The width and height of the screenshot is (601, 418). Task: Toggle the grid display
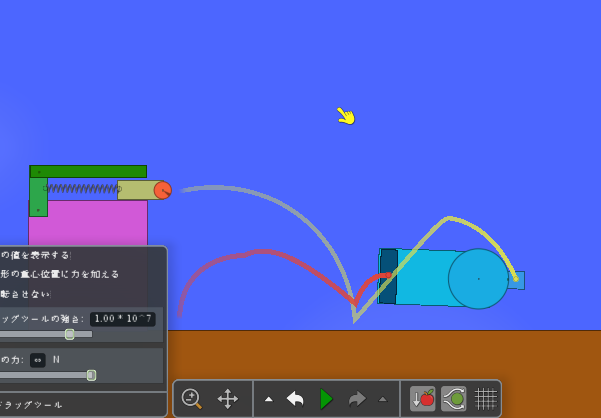486,398
